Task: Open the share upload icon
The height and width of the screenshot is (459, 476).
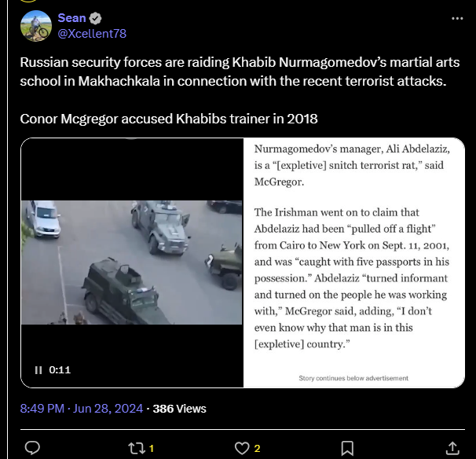Action: coord(452,448)
